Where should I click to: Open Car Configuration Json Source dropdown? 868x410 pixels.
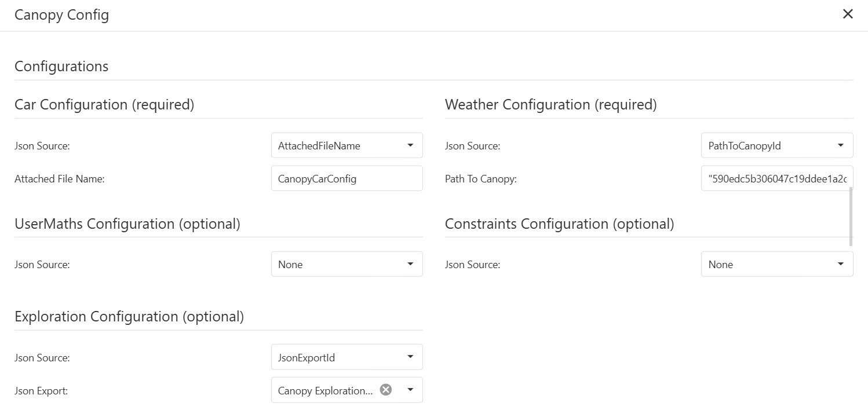tap(347, 145)
